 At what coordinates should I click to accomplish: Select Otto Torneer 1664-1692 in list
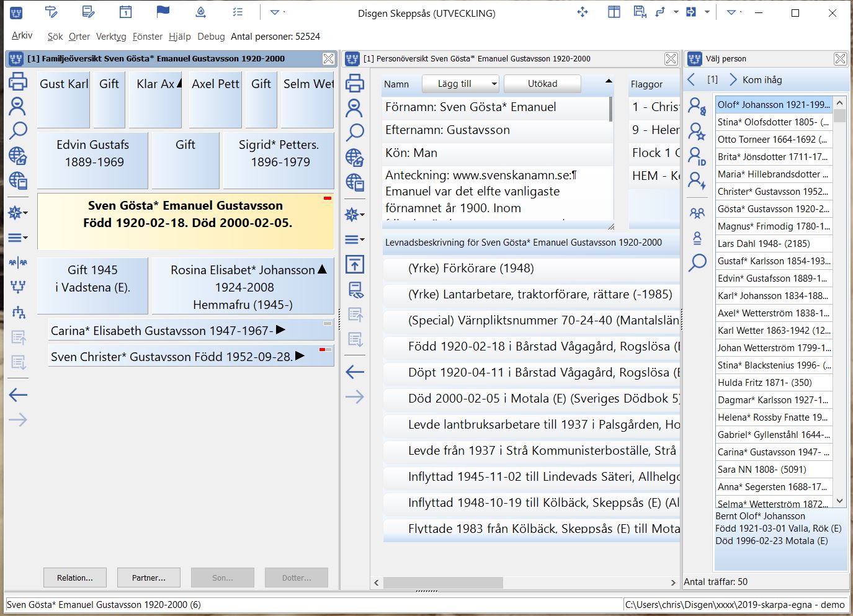click(773, 140)
